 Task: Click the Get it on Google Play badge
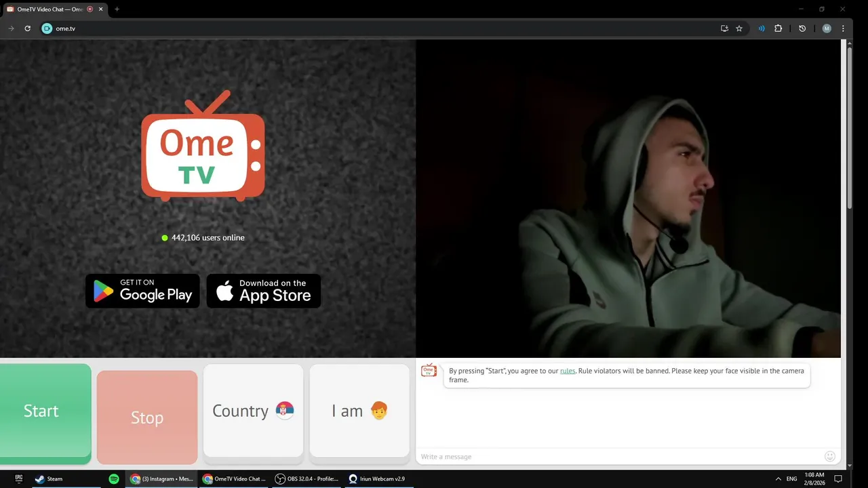tap(142, 291)
